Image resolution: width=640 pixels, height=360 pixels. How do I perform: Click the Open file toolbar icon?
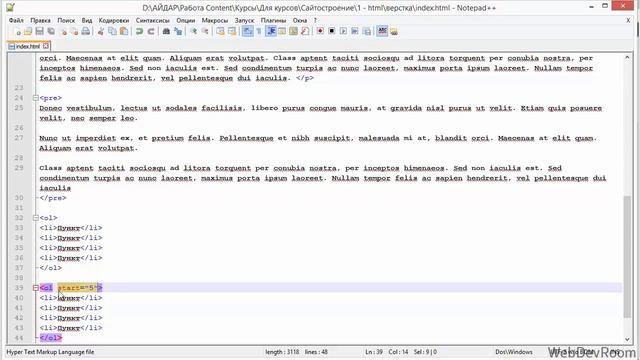coord(28,31)
